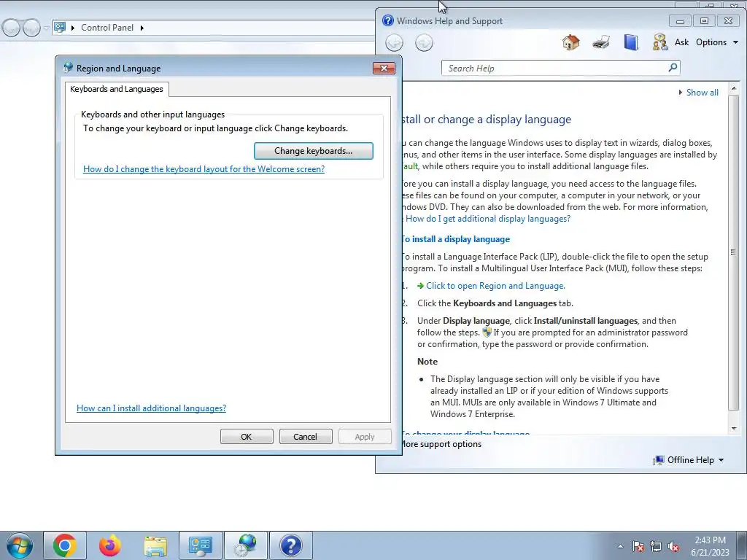The height and width of the screenshot is (560, 747).
Task: Click Windows Help question mark title icon
Action: pos(388,20)
